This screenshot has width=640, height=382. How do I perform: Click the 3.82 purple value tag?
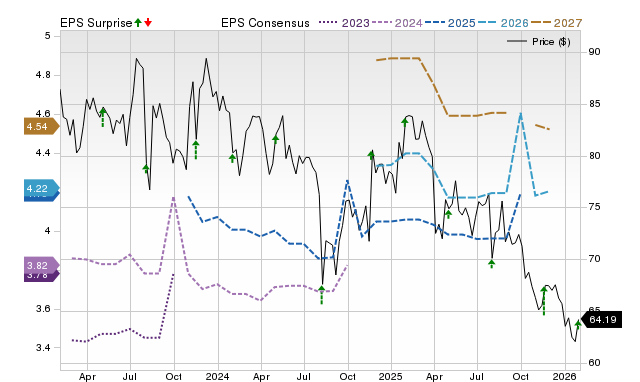pos(41,265)
